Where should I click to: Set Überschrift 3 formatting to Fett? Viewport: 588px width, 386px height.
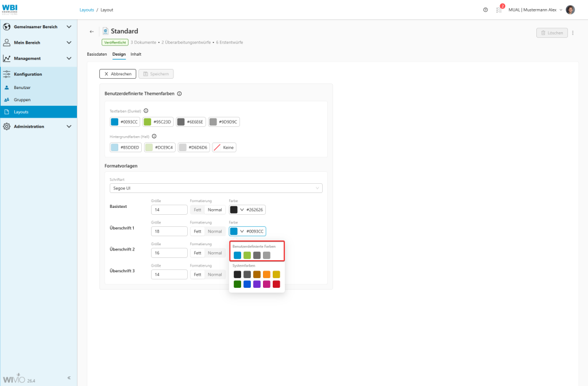pos(198,275)
